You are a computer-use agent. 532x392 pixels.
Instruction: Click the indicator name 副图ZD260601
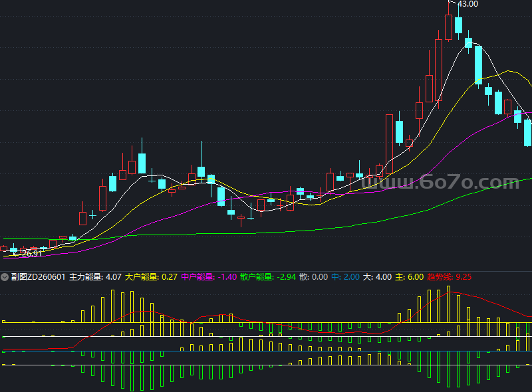(x=38, y=277)
